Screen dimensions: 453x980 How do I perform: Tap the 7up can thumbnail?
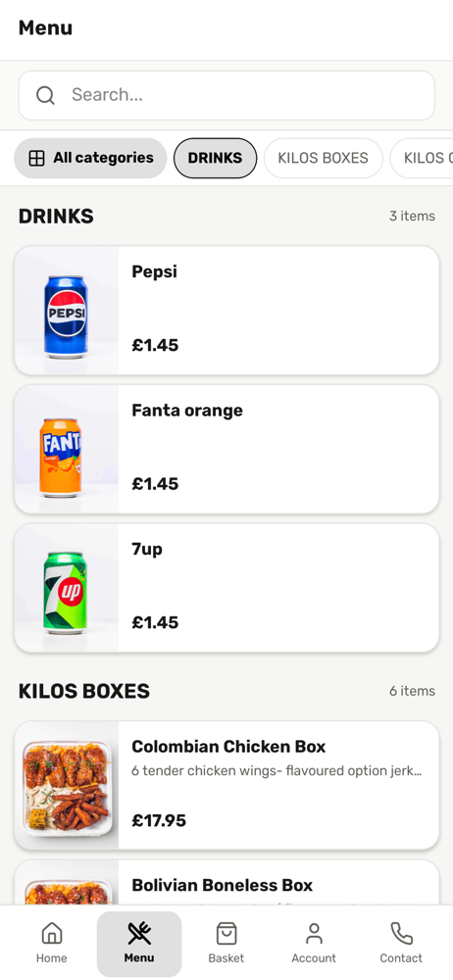coord(67,588)
